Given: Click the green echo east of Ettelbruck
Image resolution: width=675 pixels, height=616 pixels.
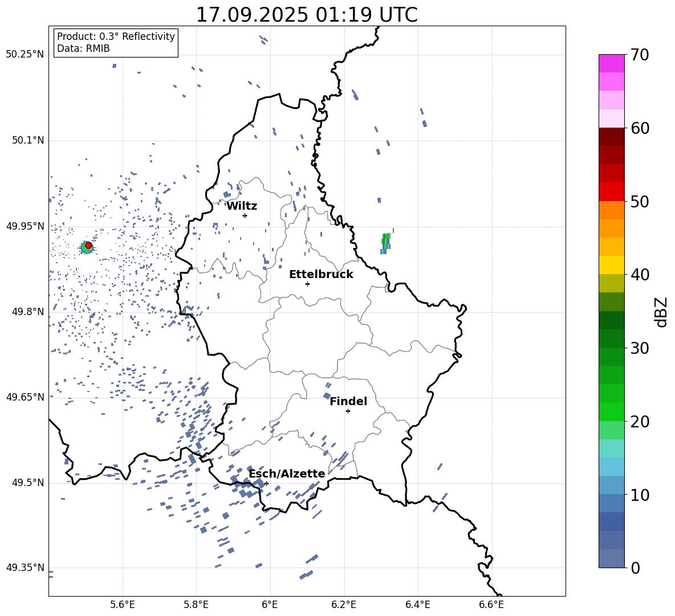Looking at the screenshot, I should click(385, 242).
